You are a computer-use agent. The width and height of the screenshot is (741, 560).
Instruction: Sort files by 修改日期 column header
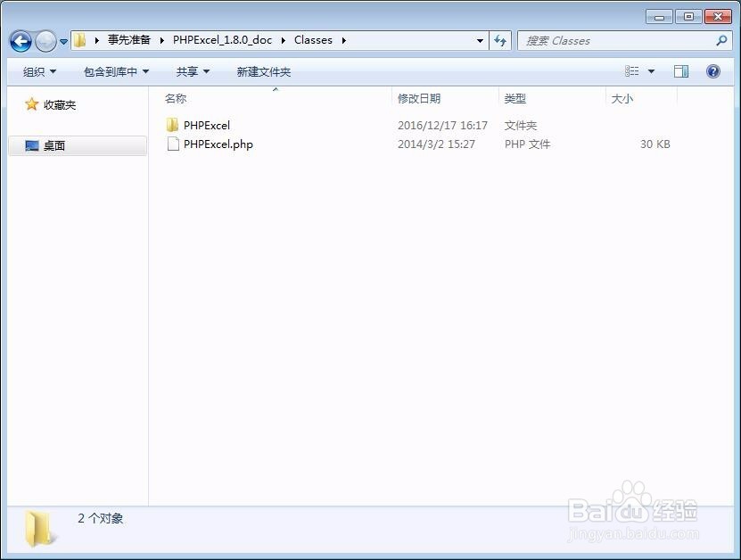pos(419,98)
